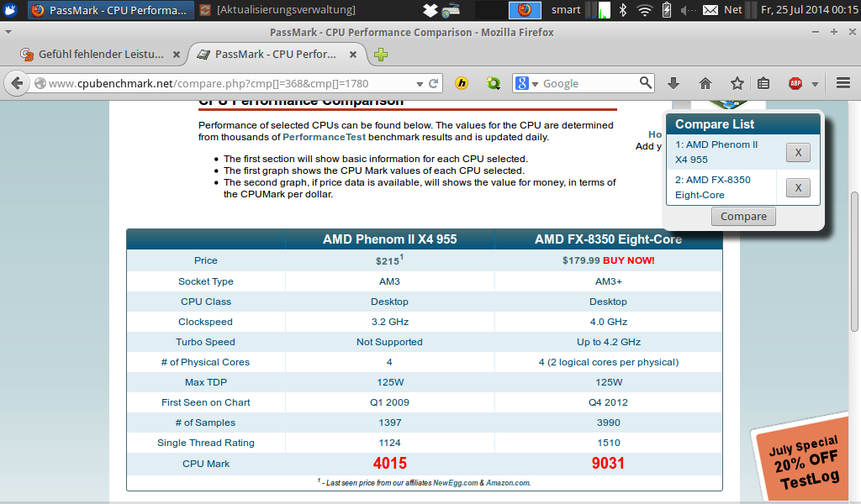Image resolution: width=861 pixels, height=504 pixels.
Task: Click the Adblock Plus ABP icon
Action: (795, 83)
